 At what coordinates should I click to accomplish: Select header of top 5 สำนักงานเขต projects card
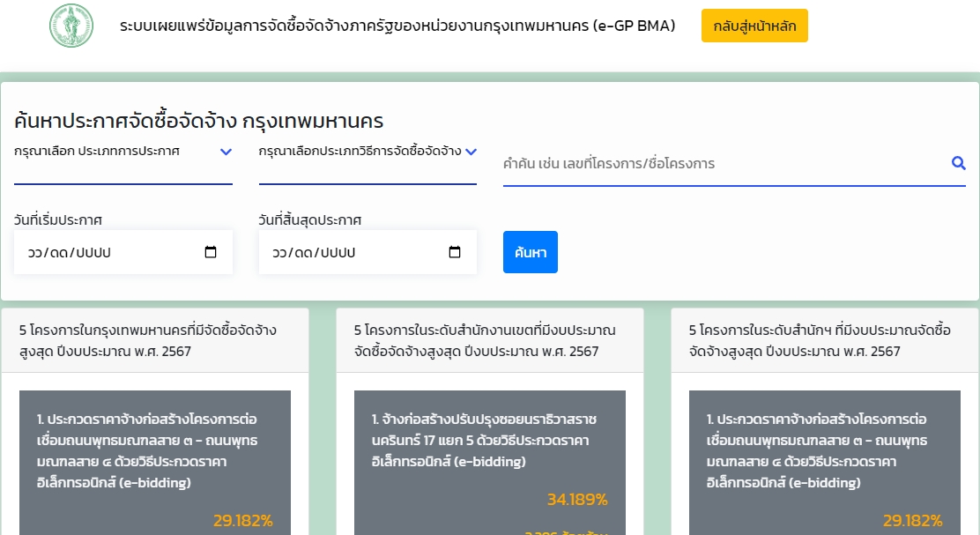[490, 340]
